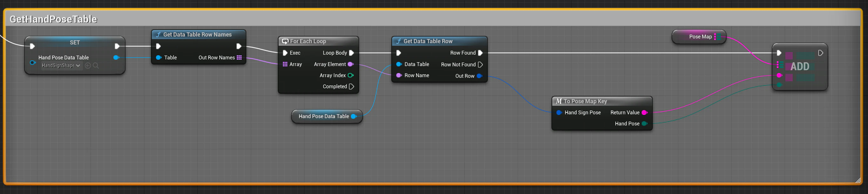The height and width of the screenshot is (194, 868).
Task: Select the Get Data Table Row Names node header
Action: tap(199, 34)
